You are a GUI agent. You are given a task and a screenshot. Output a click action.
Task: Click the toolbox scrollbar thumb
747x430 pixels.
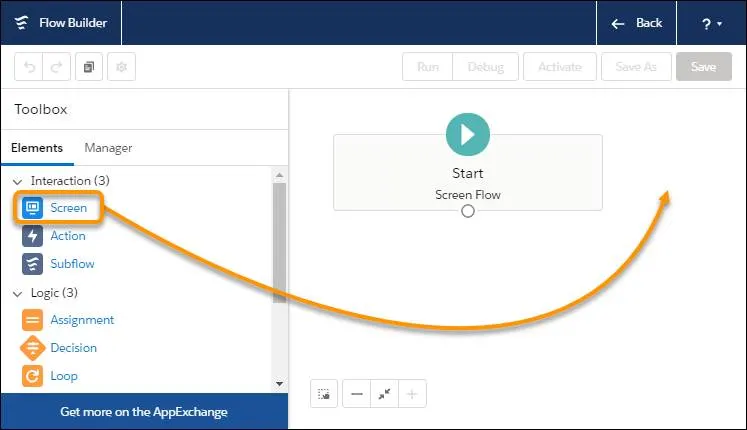pos(280,242)
